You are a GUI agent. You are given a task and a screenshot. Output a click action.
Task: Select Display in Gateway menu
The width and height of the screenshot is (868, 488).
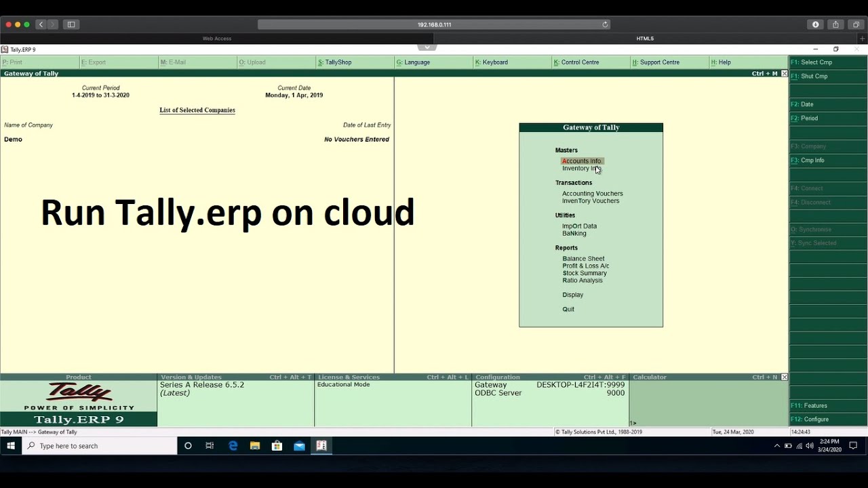coord(572,295)
